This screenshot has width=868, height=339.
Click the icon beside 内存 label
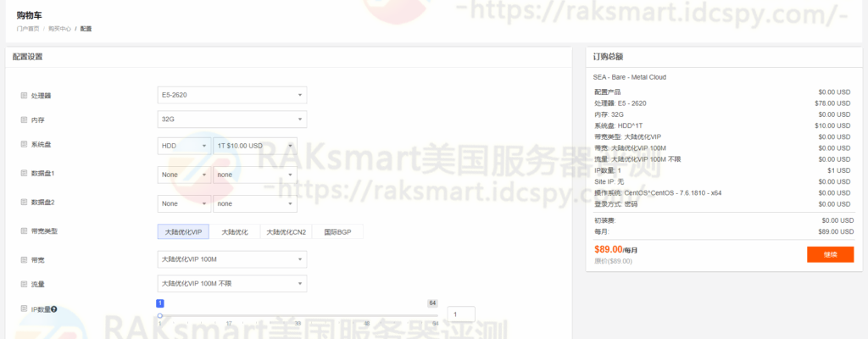(x=24, y=120)
